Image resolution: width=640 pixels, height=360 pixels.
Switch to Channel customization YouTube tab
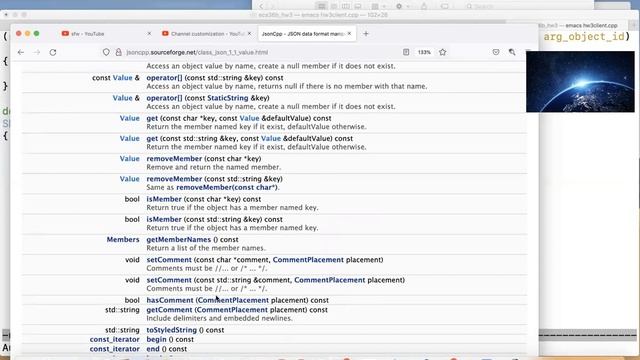click(x=206, y=33)
